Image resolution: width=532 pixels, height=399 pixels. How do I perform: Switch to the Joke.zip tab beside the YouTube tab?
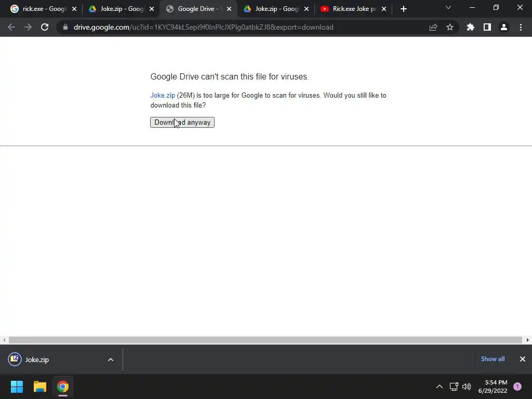(x=275, y=9)
